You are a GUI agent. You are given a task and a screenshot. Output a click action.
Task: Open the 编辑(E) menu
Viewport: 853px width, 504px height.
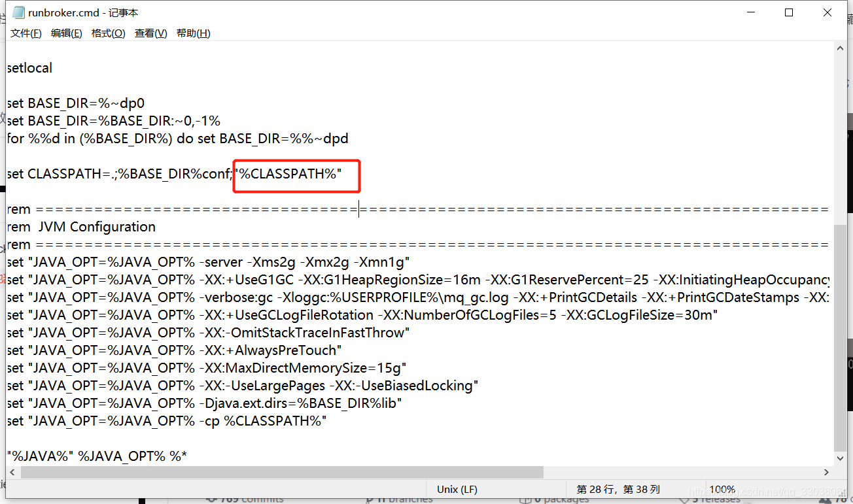pos(65,33)
